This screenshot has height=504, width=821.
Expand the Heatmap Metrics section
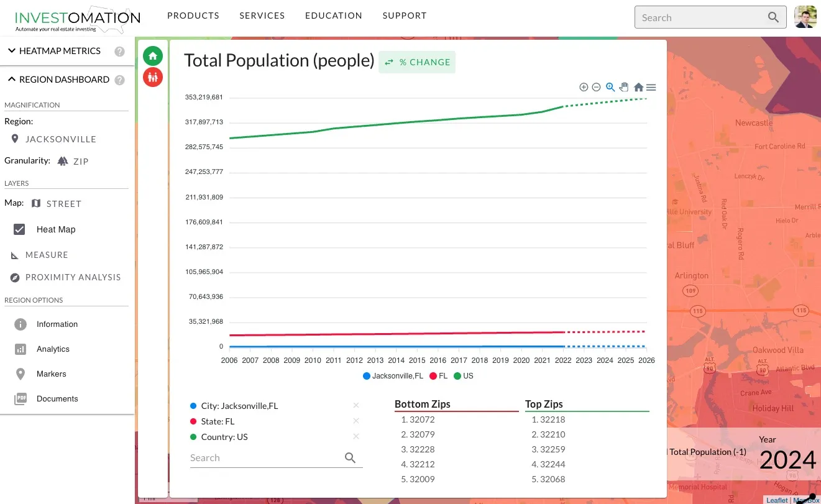(x=11, y=51)
